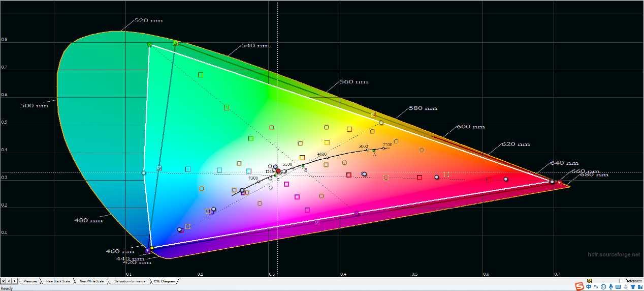The height and width of the screenshot is (291, 644).
Task: Click the user account icon in IME bar
Action: pos(626,287)
